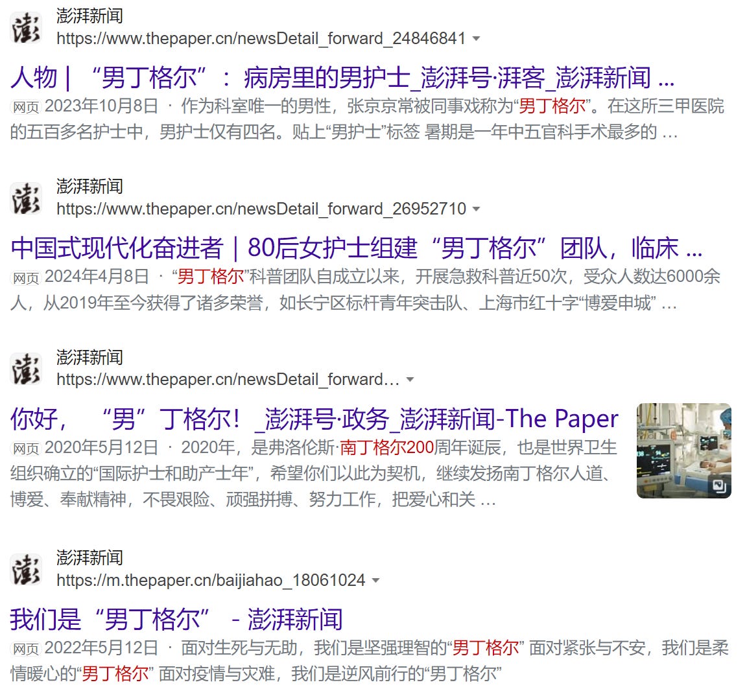This screenshot has width=747, height=700.
Task: Click the date 2024年4月8日 in the snippet
Action: (x=97, y=277)
